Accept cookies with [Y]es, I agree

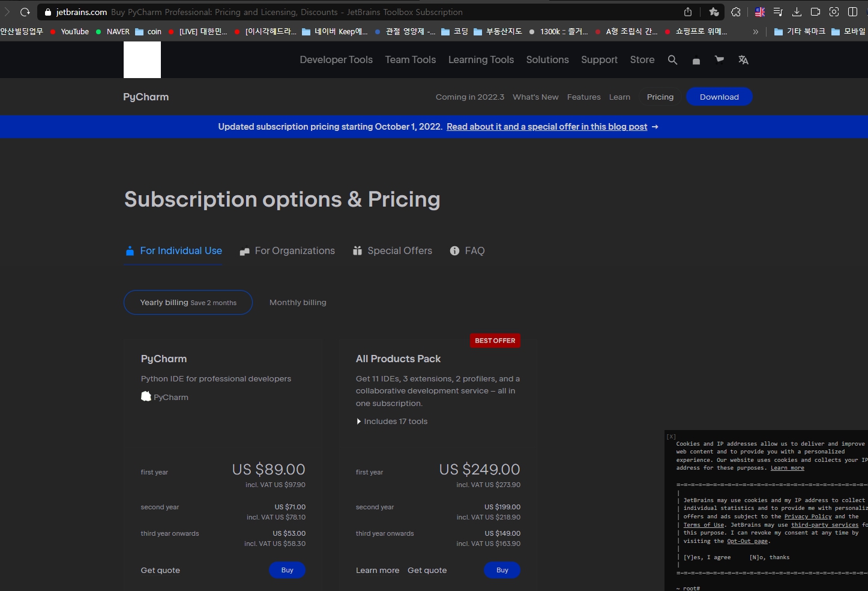point(707,557)
